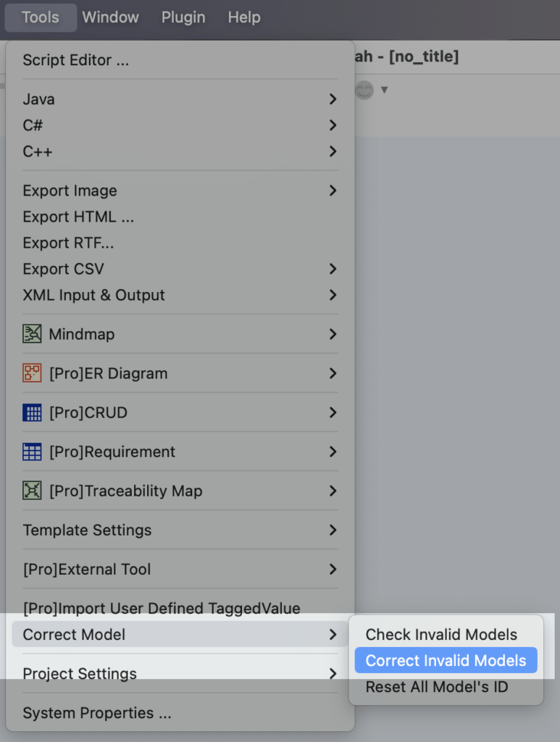Viewport: 560px width, 742px height.
Task: Open dropdown arrow beside smiley icon
Action: pos(385,90)
